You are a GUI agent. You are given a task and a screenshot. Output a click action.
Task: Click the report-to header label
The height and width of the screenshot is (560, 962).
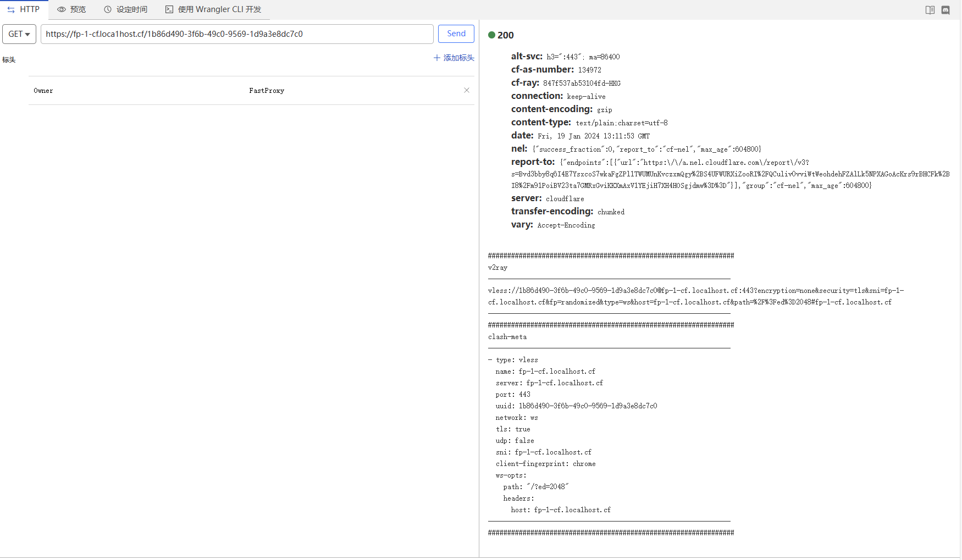point(533,162)
